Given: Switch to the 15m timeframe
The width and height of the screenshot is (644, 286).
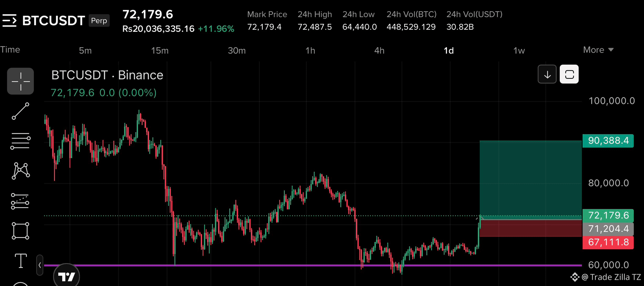Looking at the screenshot, I should [x=160, y=50].
